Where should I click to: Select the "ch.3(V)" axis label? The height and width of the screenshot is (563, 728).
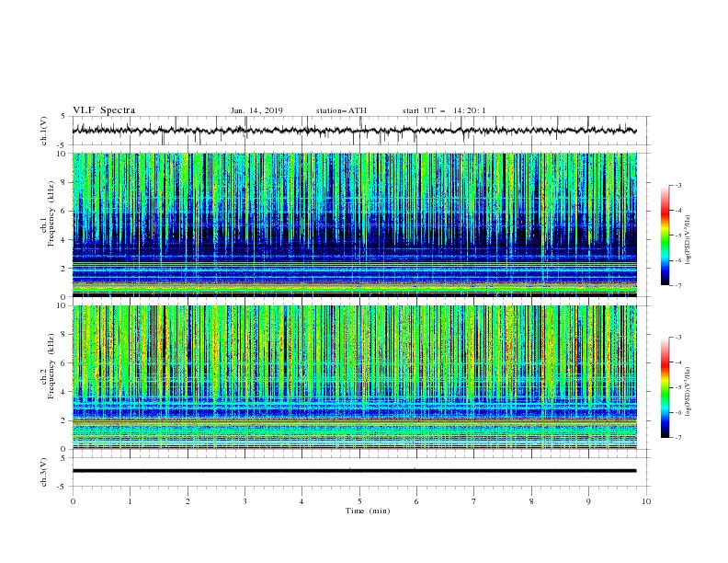(44, 472)
